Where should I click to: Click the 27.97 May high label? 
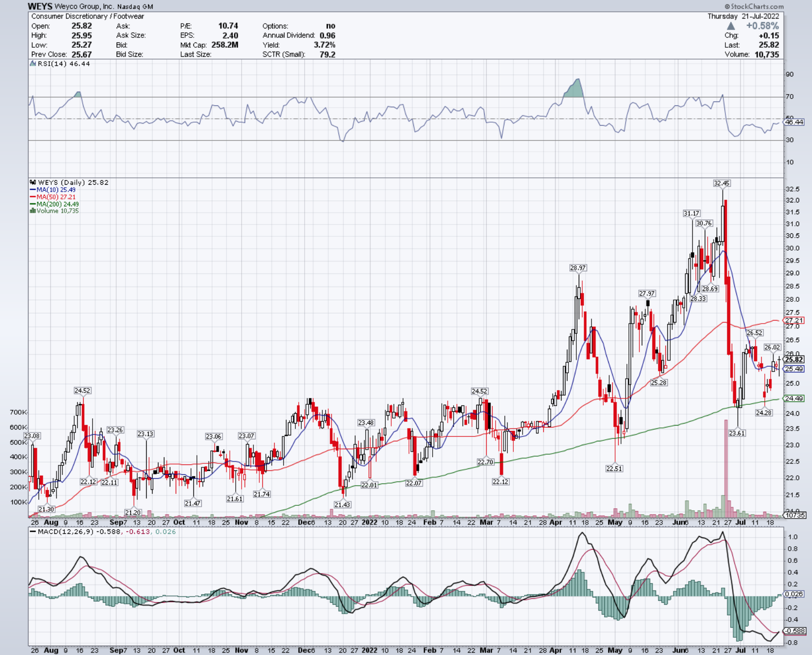(647, 294)
